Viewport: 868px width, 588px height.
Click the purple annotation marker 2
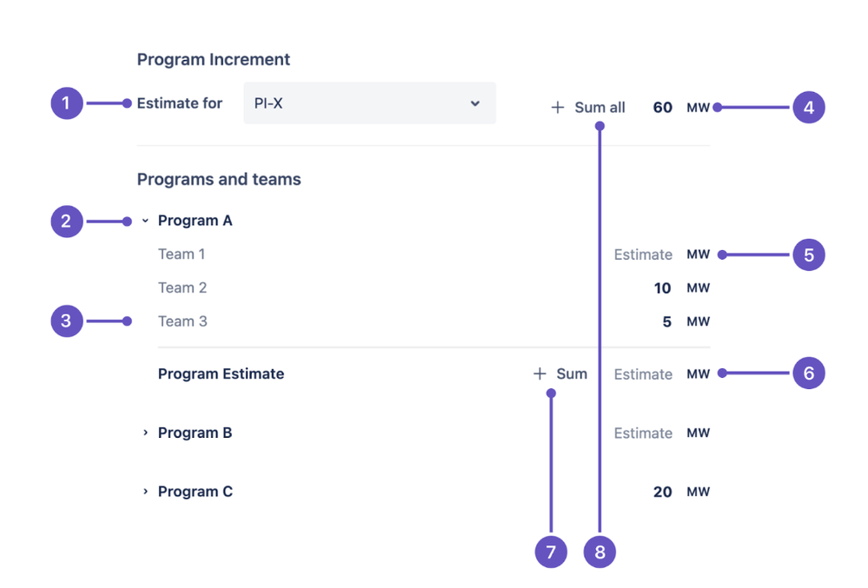(x=66, y=221)
